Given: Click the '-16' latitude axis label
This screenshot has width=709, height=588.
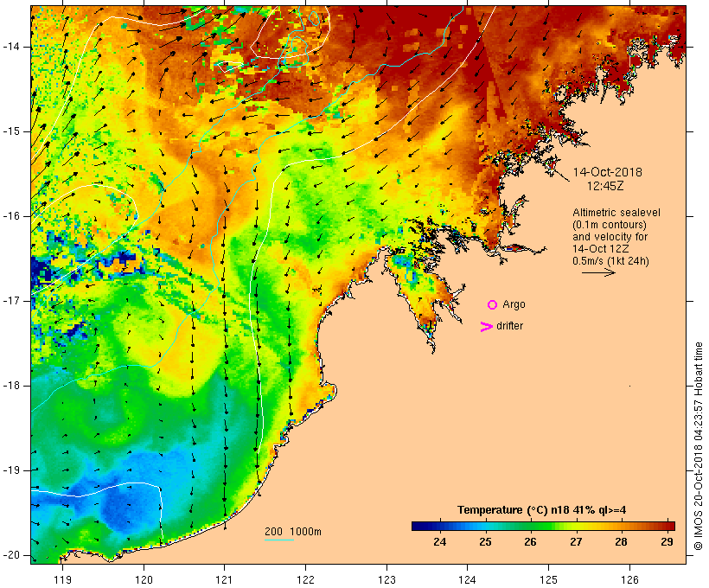Looking at the screenshot, I should (x=11, y=216).
